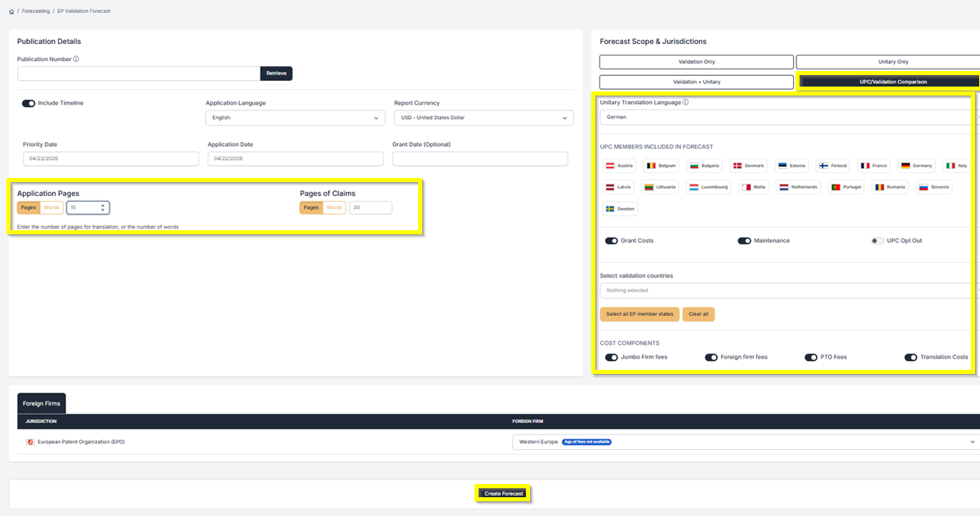
Task: Open the Foreign Firms tab
Action: pyautogui.click(x=41, y=403)
